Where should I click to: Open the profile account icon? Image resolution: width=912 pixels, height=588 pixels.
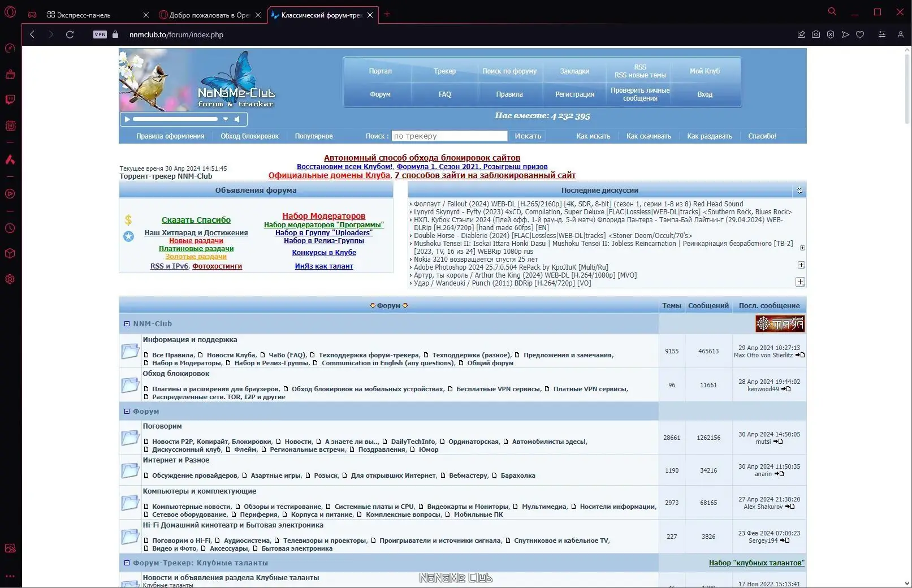[x=901, y=34]
